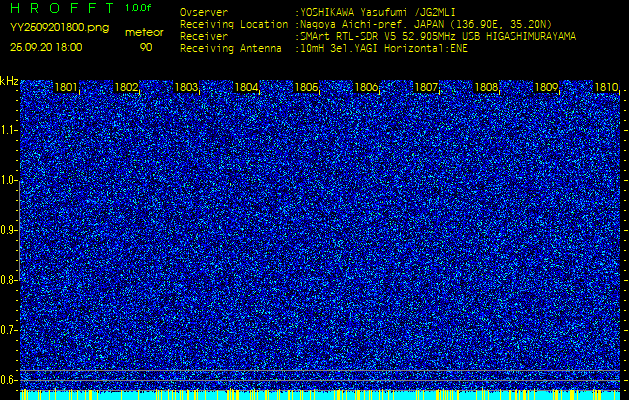
Task: Click the 1810 time marker
Action: [606, 88]
